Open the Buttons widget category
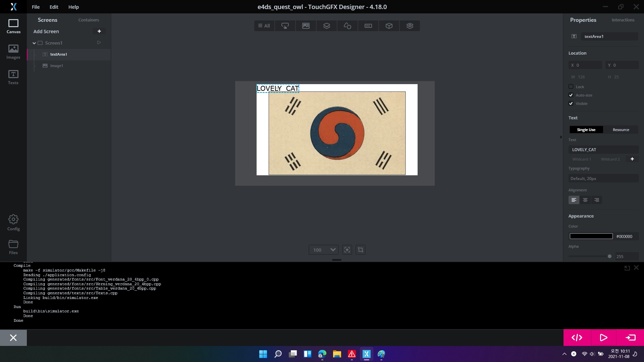Viewport: 644px width, 362px height. pos(285,26)
